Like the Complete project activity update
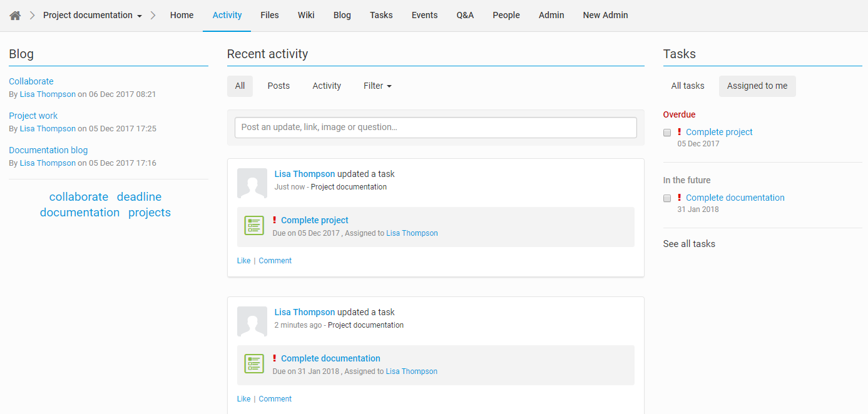The height and width of the screenshot is (414, 868). 243,261
